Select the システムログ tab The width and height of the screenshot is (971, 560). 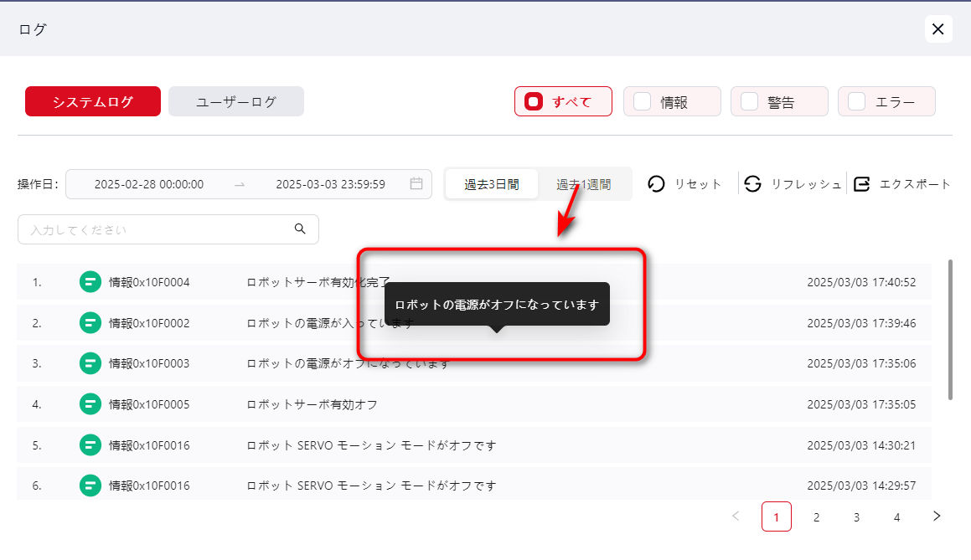pyautogui.click(x=92, y=101)
